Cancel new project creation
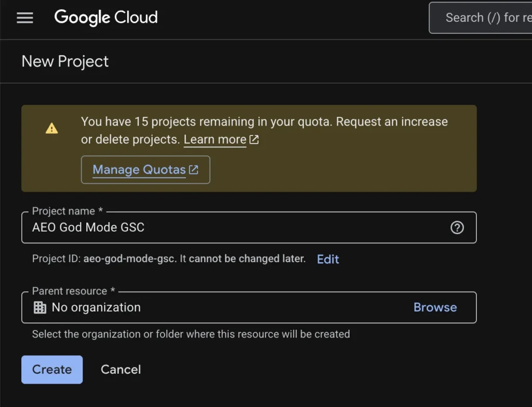Viewport: 532px width, 407px height. 121,370
